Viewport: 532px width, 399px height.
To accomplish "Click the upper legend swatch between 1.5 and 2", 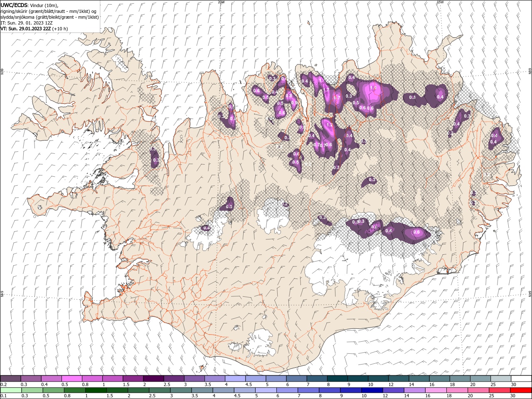I will pyautogui.click(x=133, y=379).
